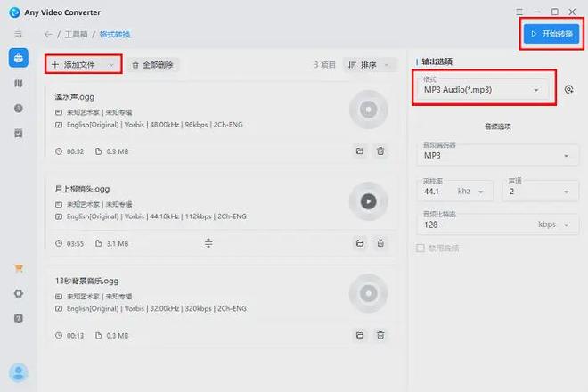Go back with the arrow icon

[x=48, y=35]
